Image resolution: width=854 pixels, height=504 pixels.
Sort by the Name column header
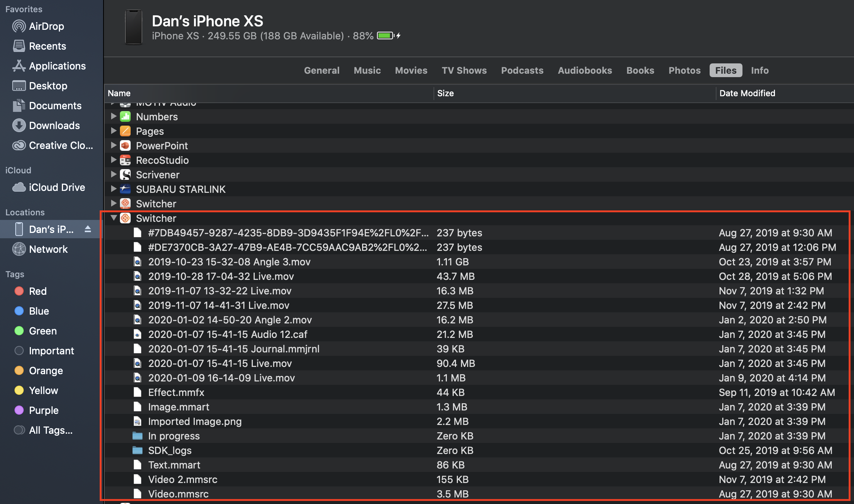tap(269, 93)
